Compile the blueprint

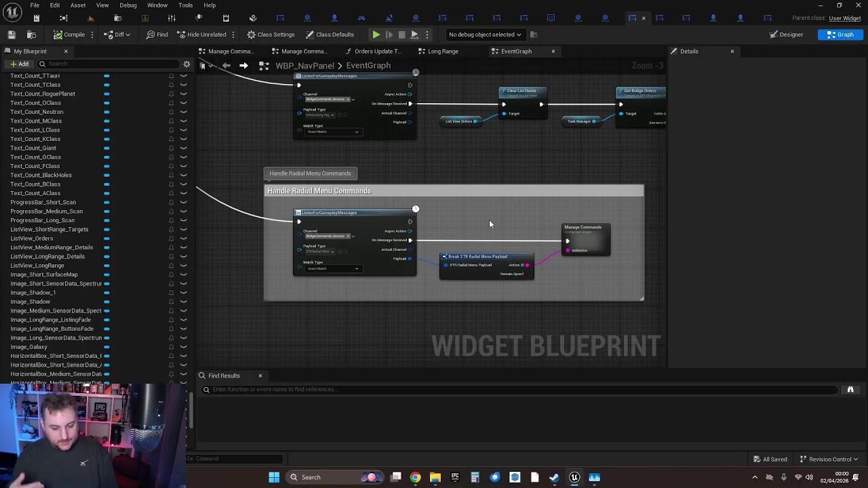click(69, 35)
